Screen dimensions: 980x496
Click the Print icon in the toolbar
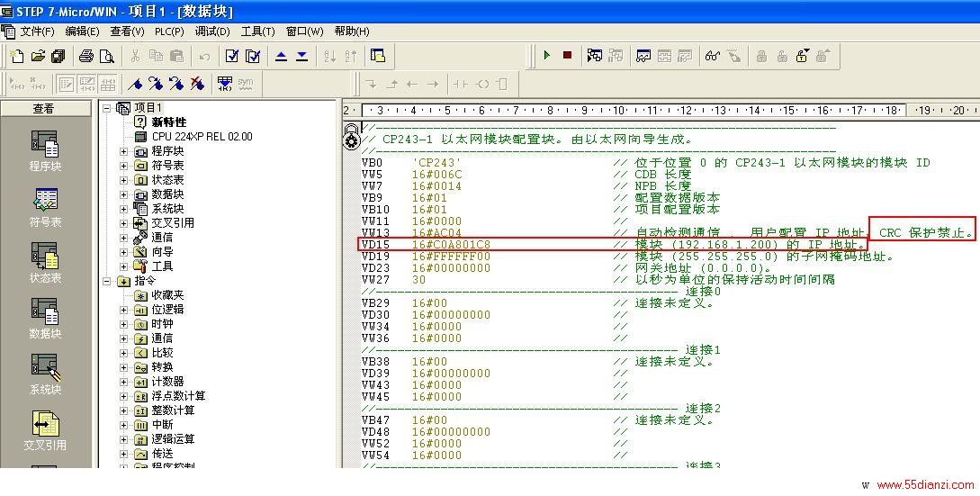pos(85,57)
